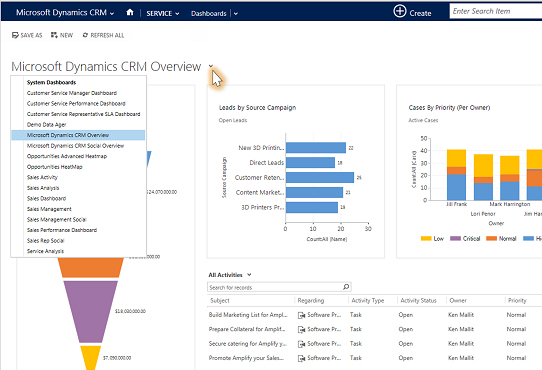The height and width of the screenshot is (370, 542).
Task: Toggle the dashboard selector arrow next to title
Action: point(211,65)
